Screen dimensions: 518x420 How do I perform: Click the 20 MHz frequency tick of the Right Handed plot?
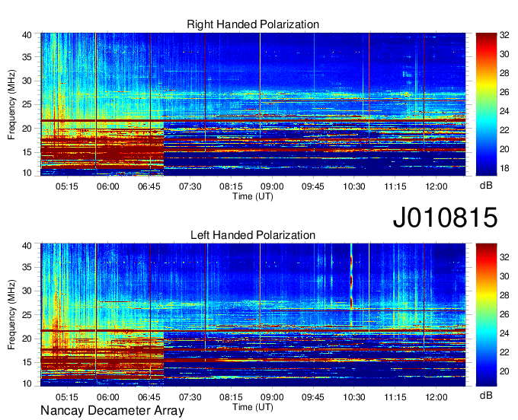click(27, 129)
